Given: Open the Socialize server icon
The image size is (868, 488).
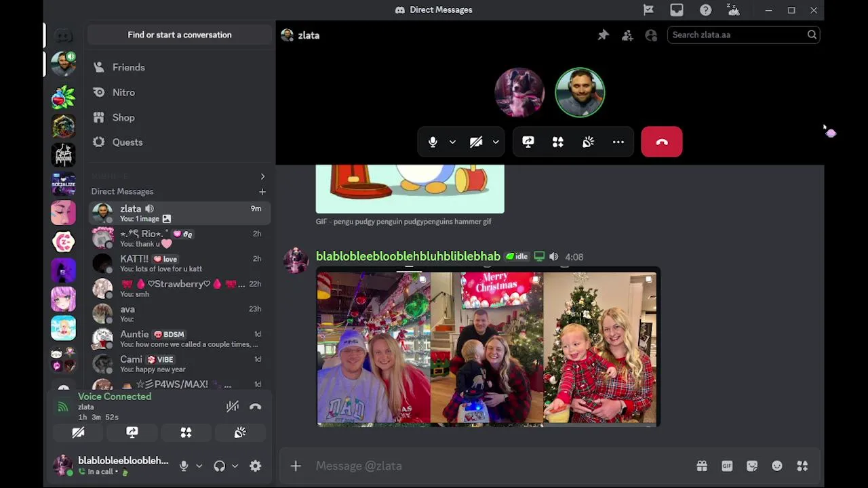Looking at the screenshot, I should click(x=63, y=184).
